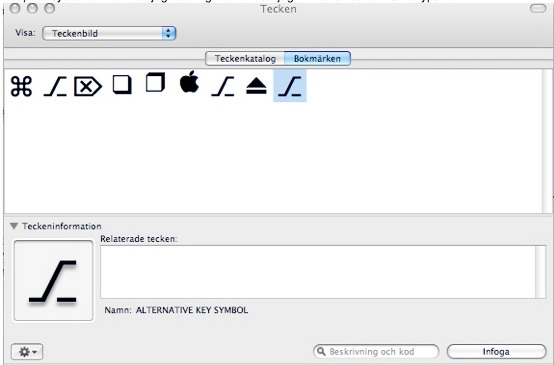Select the option key symbol after Apple logo
The height and width of the screenshot is (365, 554).
[223, 87]
